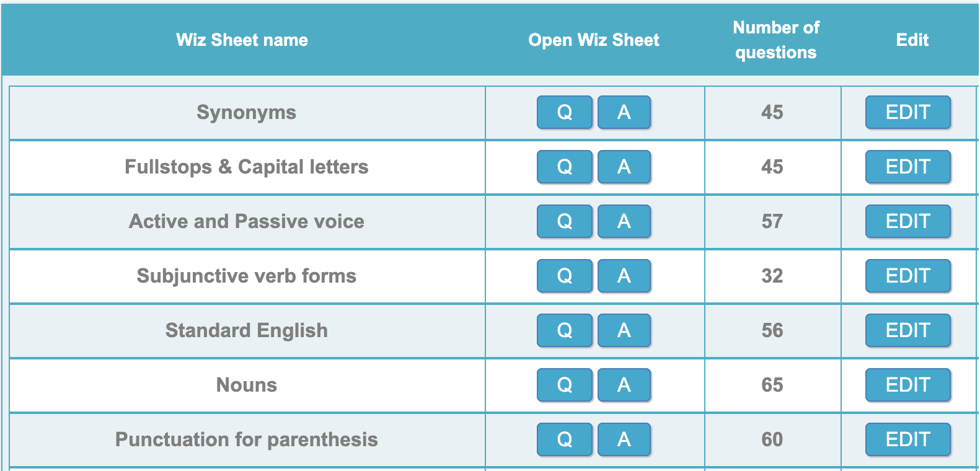Open Subjunctive verb forms question sheet
The width and height of the screenshot is (980, 471).
tap(564, 276)
